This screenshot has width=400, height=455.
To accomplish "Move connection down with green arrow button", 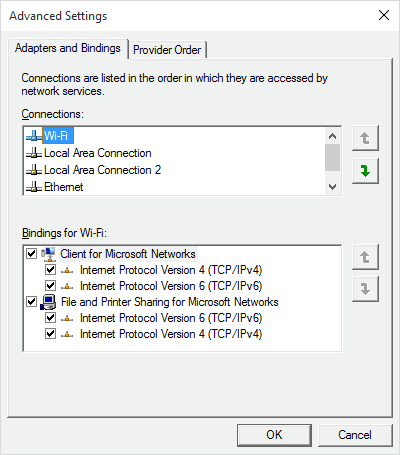I will (x=365, y=171).
